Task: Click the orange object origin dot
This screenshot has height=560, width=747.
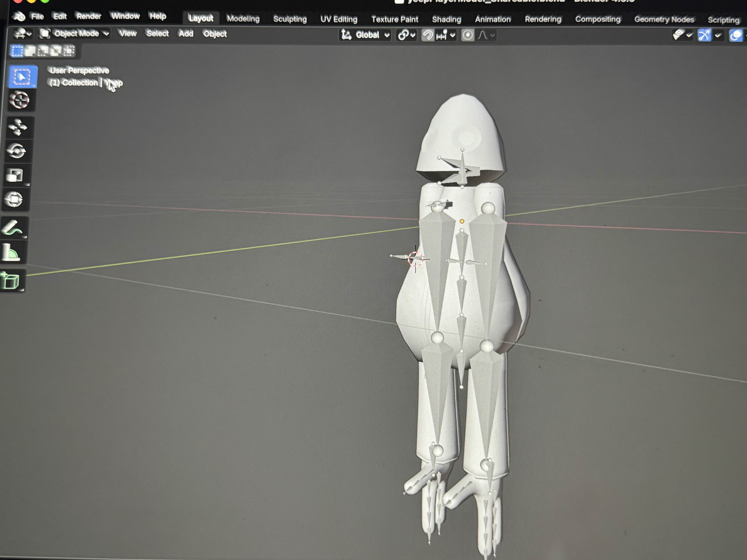Action: [462, 221]
